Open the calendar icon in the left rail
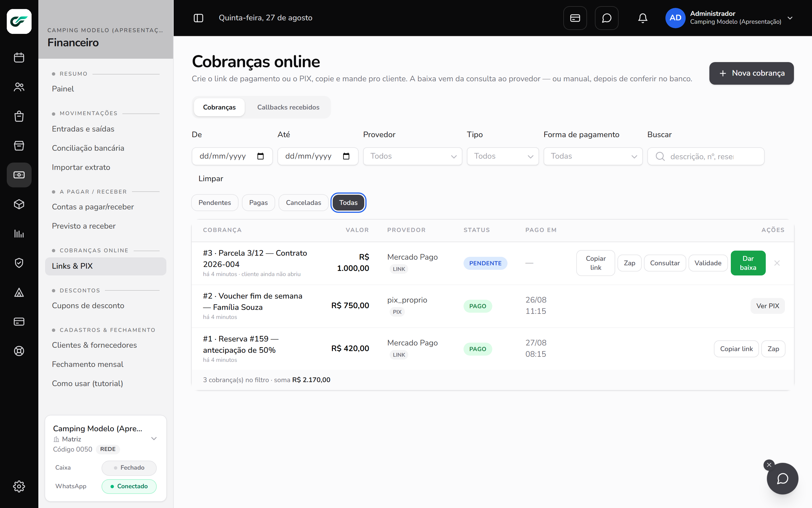The width and height of the screenshot is (812, 508). click(x=19, y=58)
